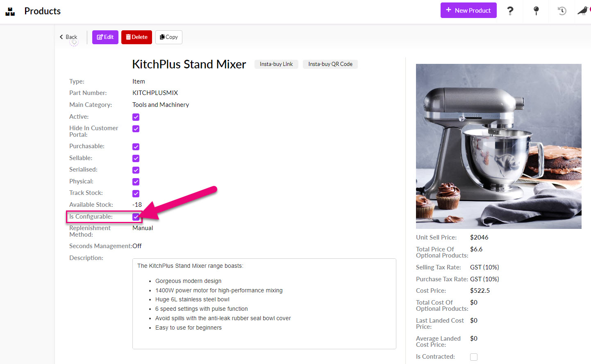Image resolution: width=591 pixels, height=364 pixels.
Task: Click the Purchase Tax Rate value GST (10%)
Action: [484, 279]
